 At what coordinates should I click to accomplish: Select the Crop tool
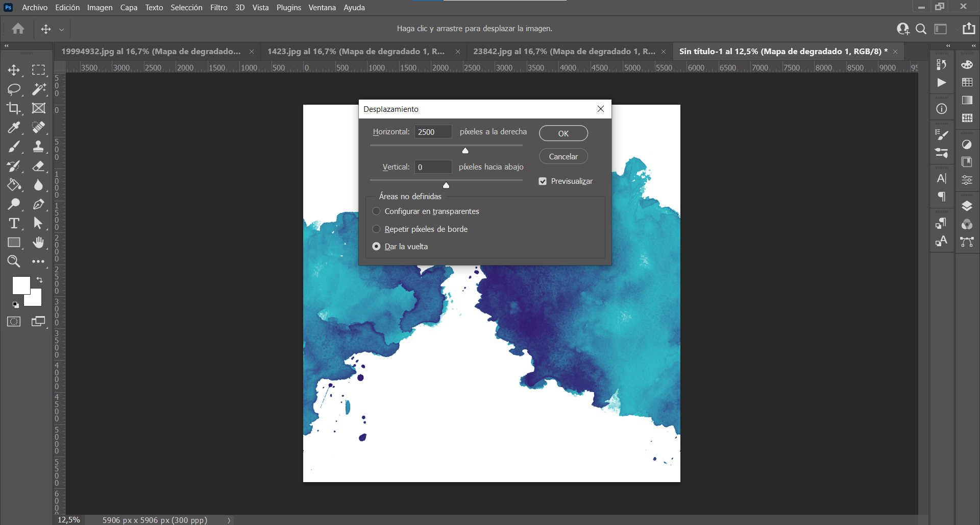pos(14,108)
